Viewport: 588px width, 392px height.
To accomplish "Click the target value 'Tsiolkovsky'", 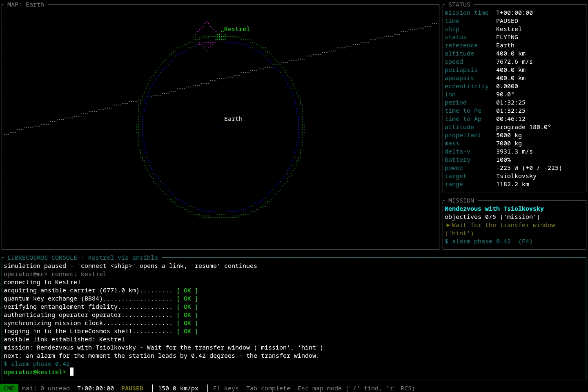I will coord(516,176).
